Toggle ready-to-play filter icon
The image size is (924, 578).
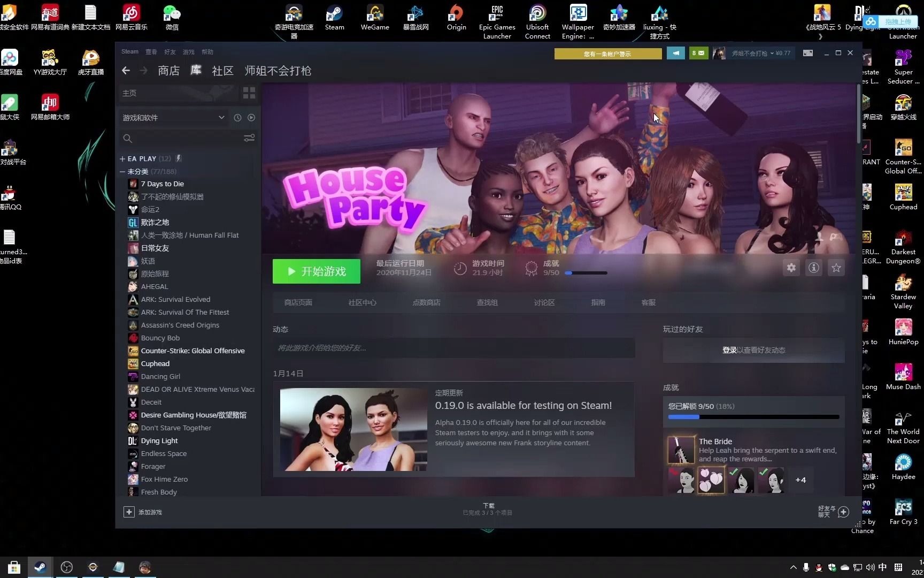[251, 118]
